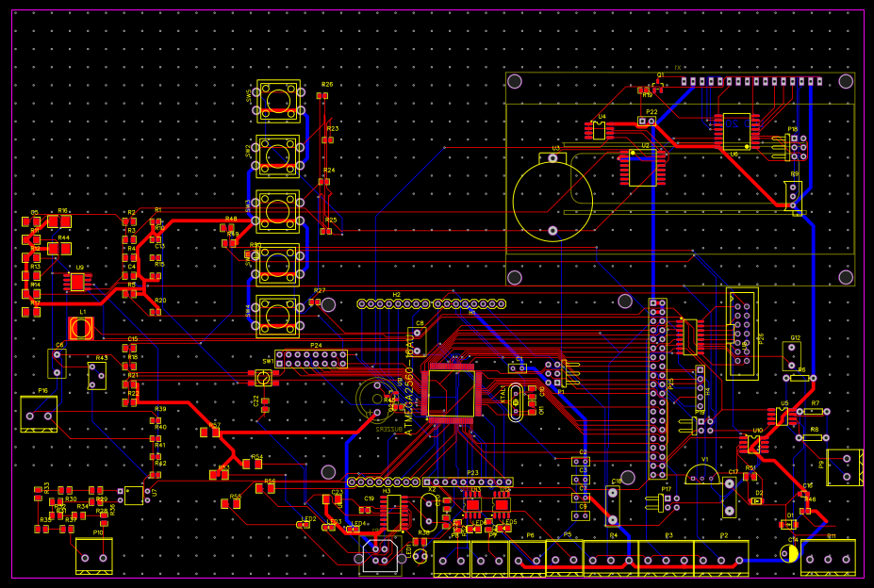Toggle tactile pushbutton SW2
This screenshot has height=588, width=874.
click(278, 155)
